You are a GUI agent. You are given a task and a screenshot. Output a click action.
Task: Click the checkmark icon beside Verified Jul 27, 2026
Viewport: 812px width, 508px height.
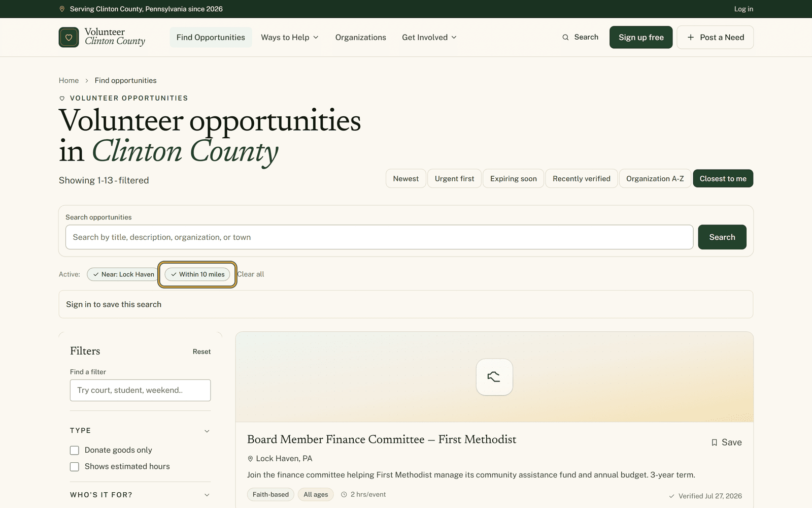point(671,496)
